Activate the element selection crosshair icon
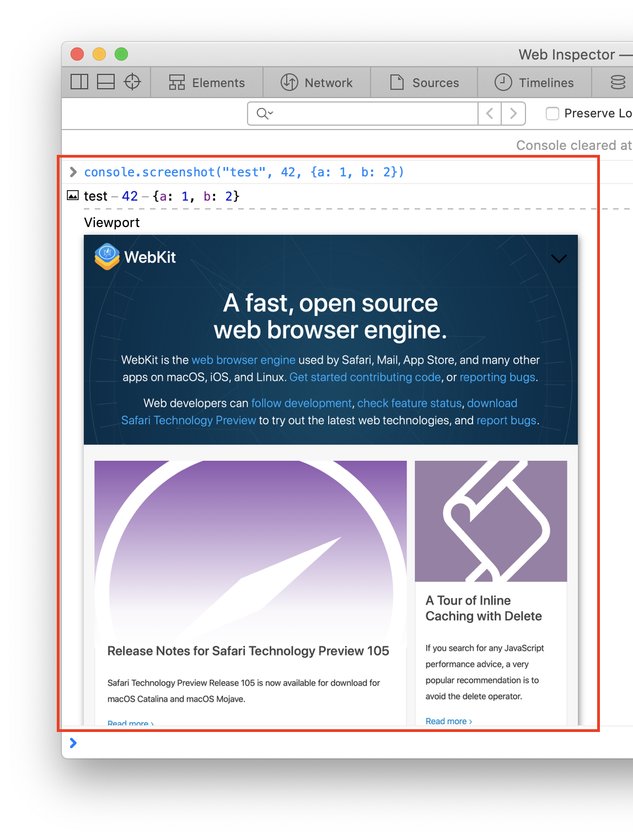Image resolution: width=633 pixels, height=840 pixels. [132, 82]
